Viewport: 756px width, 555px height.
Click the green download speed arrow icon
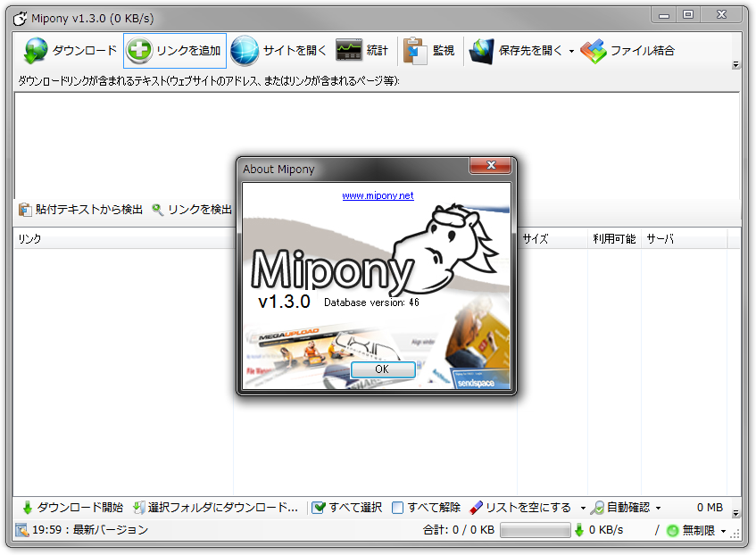click(579, 530)
